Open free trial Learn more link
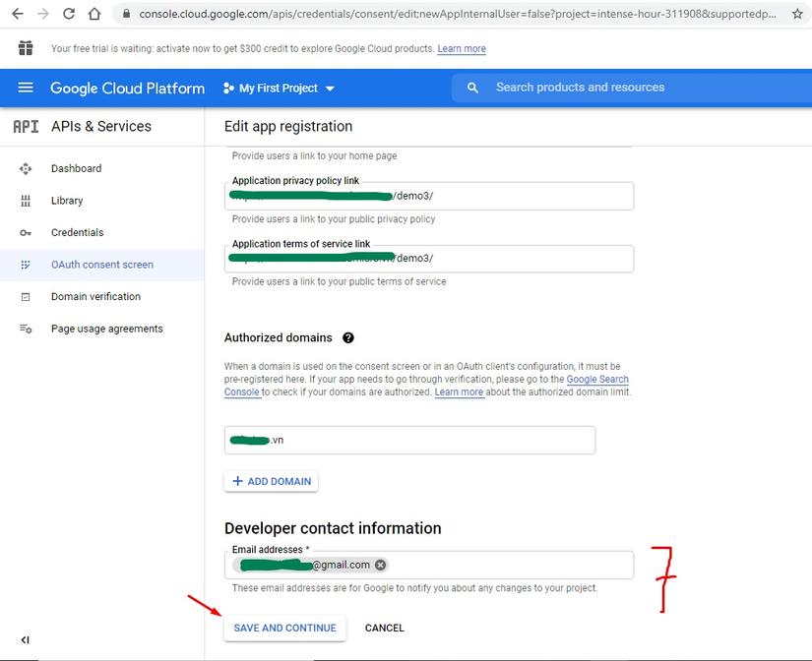812x661 pixels. coord(462,48)
